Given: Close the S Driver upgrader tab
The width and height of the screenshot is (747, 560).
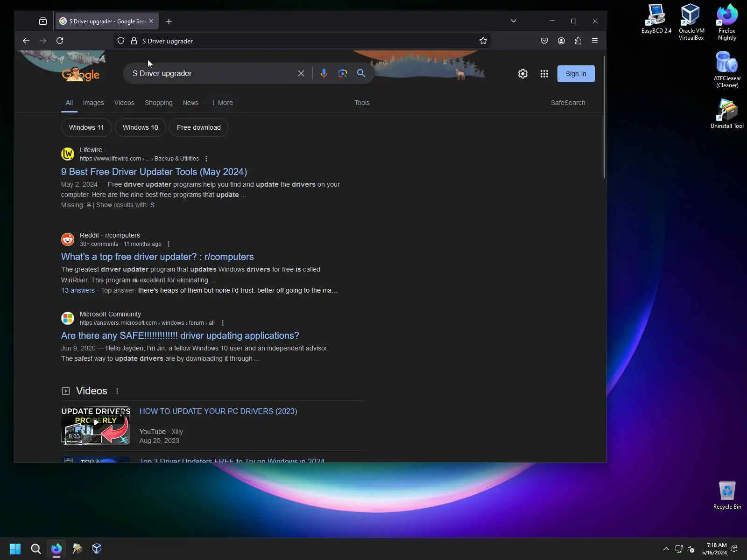Looking at the screenshot, I should pos(151,21).
